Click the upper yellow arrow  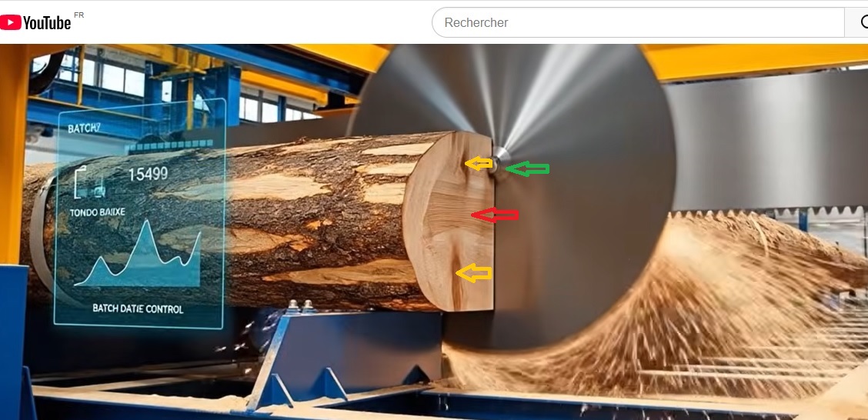(x=479, y=163)
